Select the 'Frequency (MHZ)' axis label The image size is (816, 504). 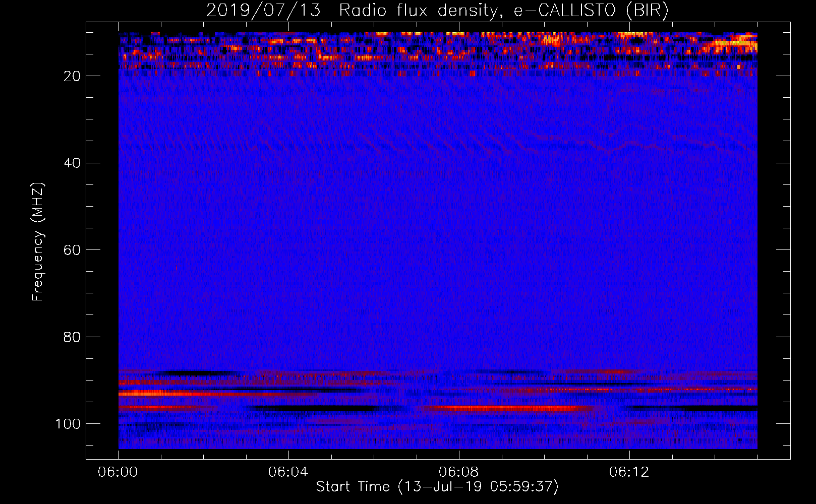click(x=38, y=242)
